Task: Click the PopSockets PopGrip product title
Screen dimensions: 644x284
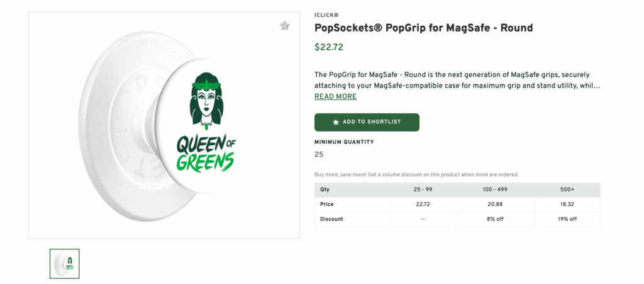Action: pos(423,28)
